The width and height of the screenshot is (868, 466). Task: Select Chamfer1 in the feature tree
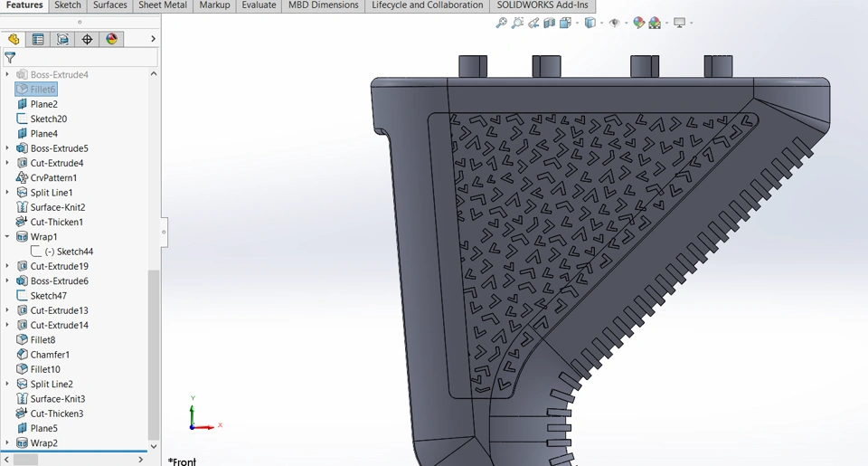tap(50, 355)
